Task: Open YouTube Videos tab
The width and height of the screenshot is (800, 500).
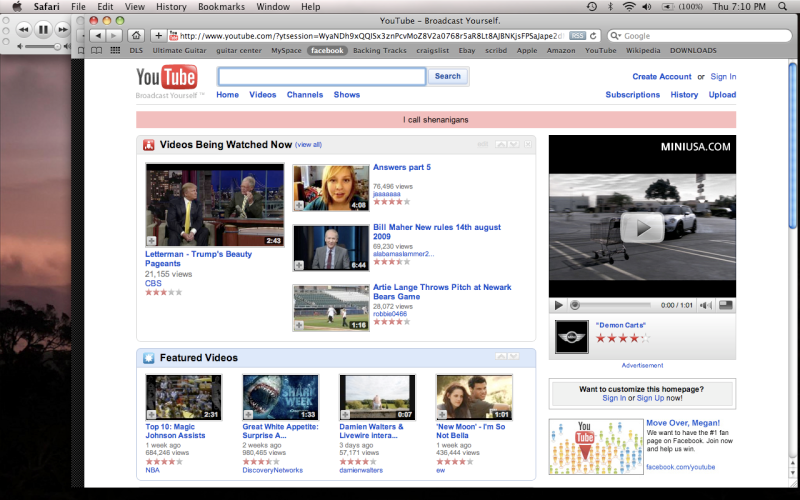Action: point(263,95)
